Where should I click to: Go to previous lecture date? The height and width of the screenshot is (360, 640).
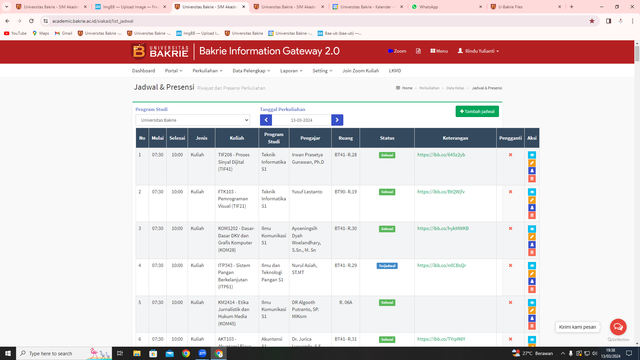[266, 120]
